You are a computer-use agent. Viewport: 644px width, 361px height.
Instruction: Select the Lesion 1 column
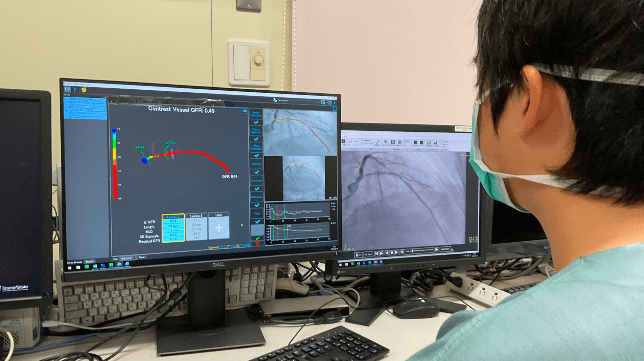pos(173,228)
